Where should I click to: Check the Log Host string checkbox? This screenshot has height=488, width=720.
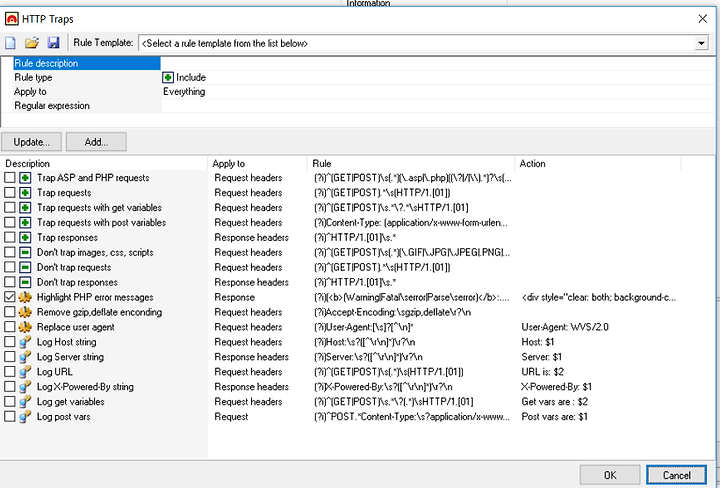pyautogui.click(x=10, y=342)
